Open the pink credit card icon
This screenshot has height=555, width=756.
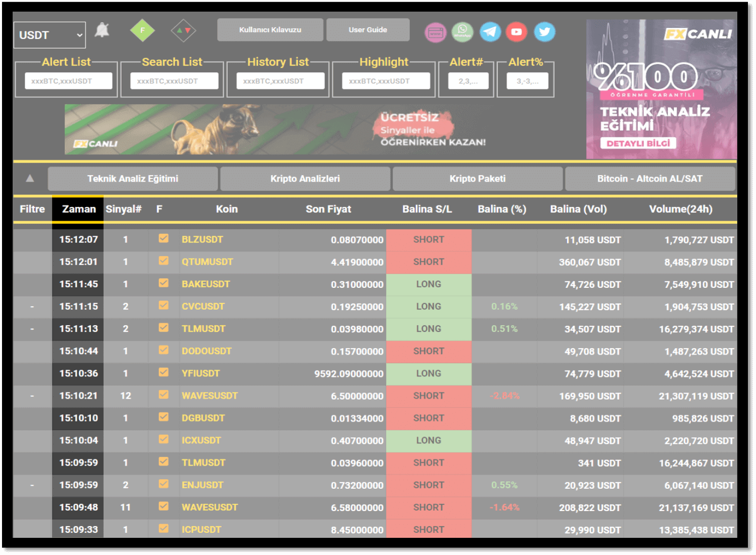435,33
